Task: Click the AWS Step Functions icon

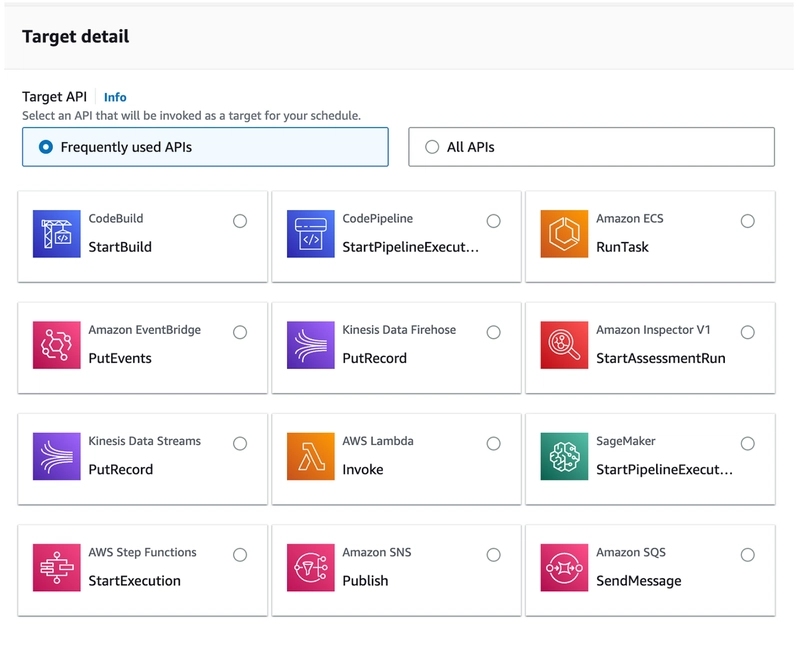Action: click(57, 567)
